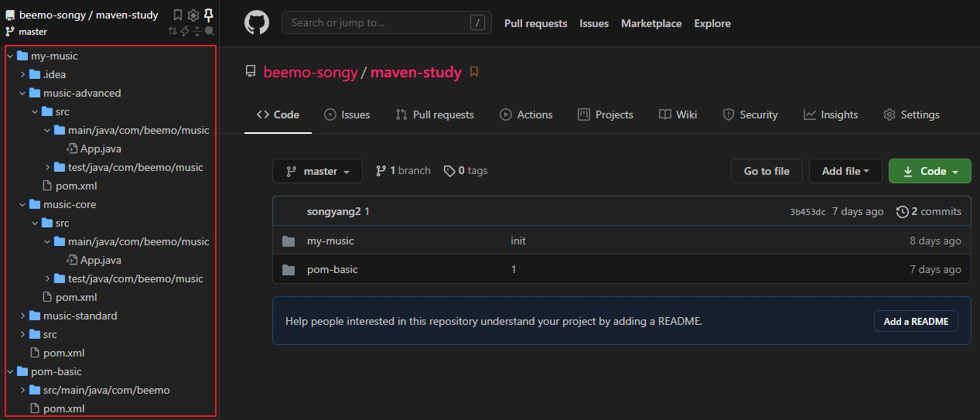This screenshot has width=980, height=420.
Task: Expand the music-standard folder
Action: tap(22, 316)
